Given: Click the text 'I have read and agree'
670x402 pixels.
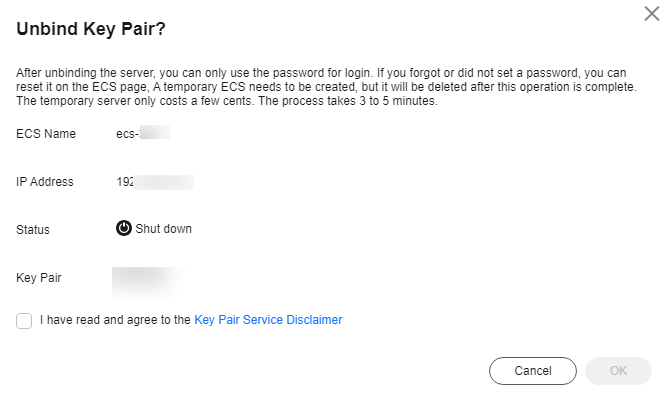Looking at the screenshot, I should [98, 320].
